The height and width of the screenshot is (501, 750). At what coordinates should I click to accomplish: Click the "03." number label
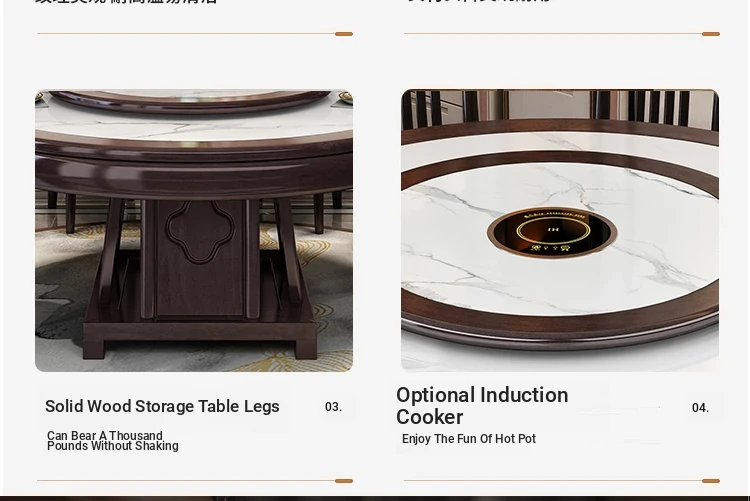333,407
